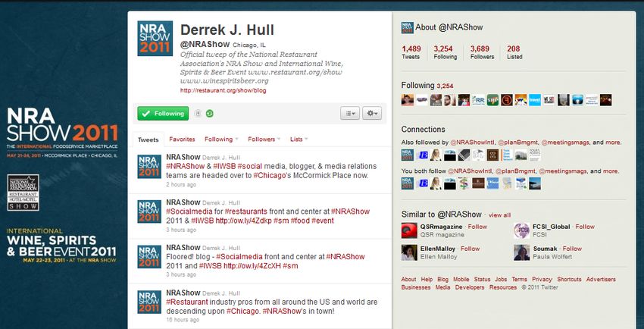Open the Developers footer link
The width and height of the screenshot is (644, 329).
click(x=470, y=287)
